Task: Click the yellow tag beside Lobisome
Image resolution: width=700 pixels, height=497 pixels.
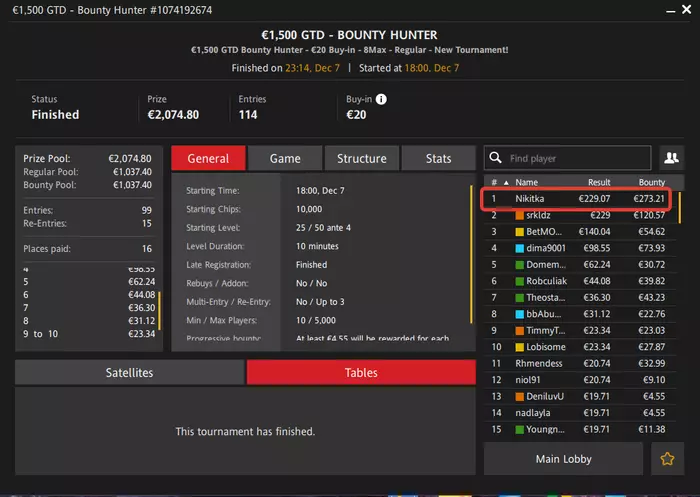Action: (x=520, y=347)
